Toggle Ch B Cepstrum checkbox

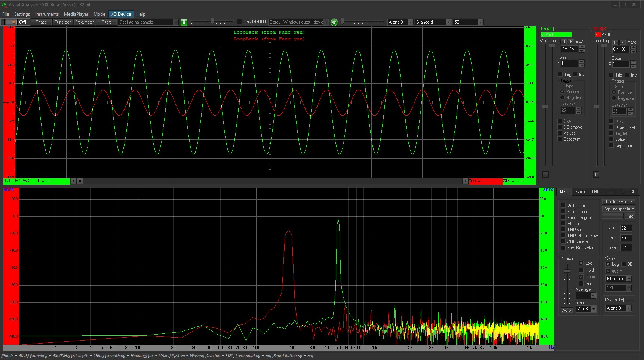pyautogui.click(x=611, y=145)
